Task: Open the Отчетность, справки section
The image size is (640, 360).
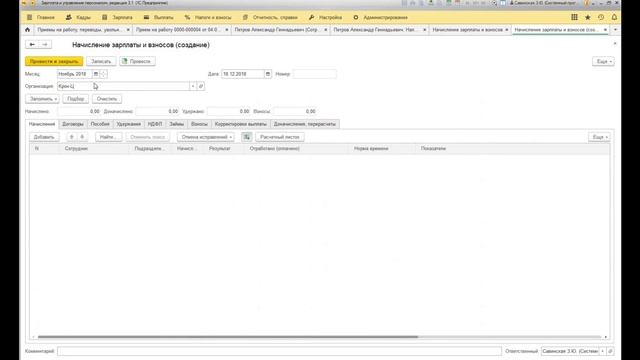Action: tap(270, 18)
